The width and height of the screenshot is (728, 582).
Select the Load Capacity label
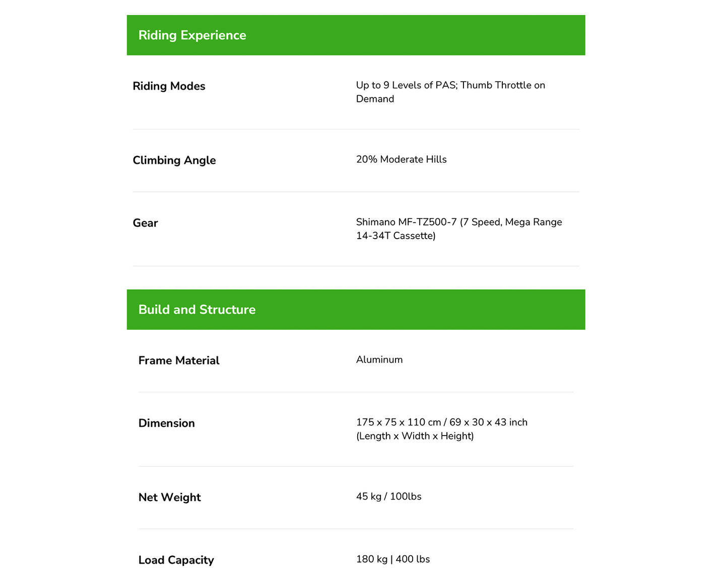(x=176, y=560)
